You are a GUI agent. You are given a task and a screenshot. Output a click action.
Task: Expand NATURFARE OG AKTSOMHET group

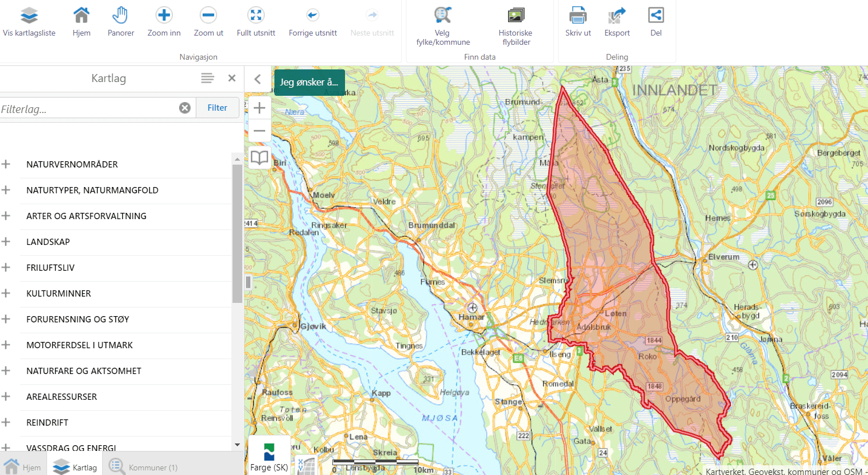tap(6, 371)
